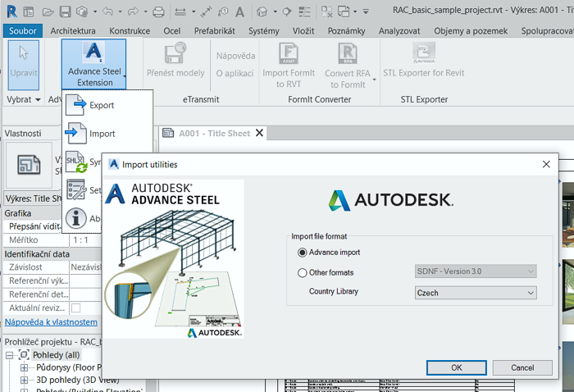Click the Aligned dimension icon
Screen dimensions: 574x392
206,12
